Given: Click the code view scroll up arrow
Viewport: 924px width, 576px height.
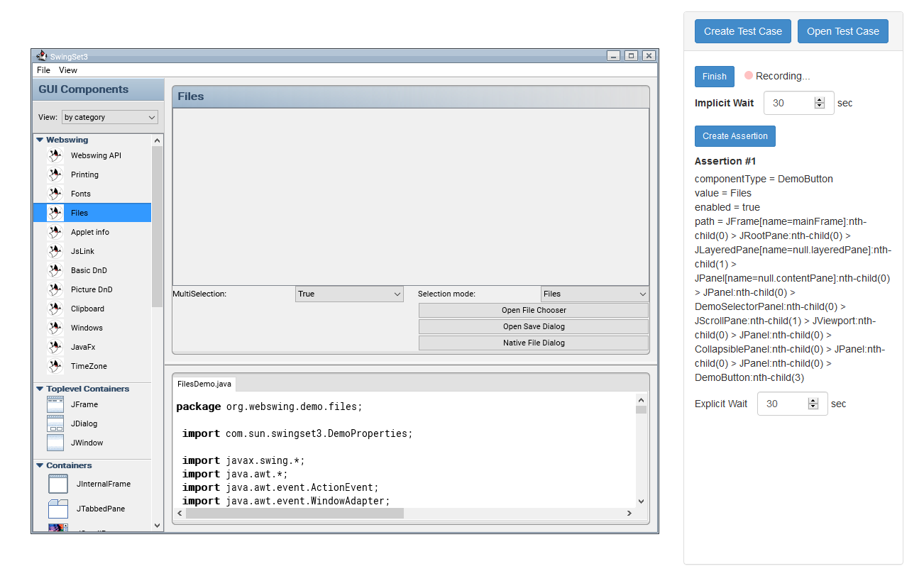Looking at the screenshot, I should click(641, 399).
